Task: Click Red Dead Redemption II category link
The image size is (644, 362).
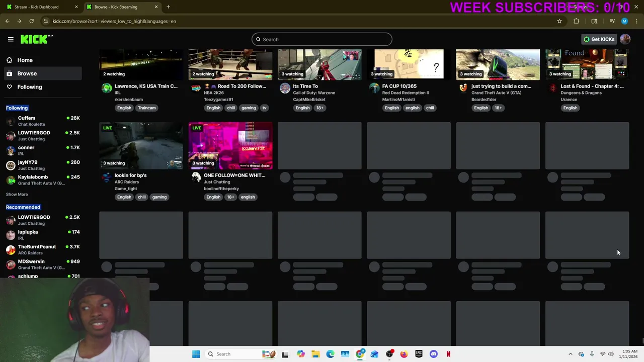Action: [406, 93]
